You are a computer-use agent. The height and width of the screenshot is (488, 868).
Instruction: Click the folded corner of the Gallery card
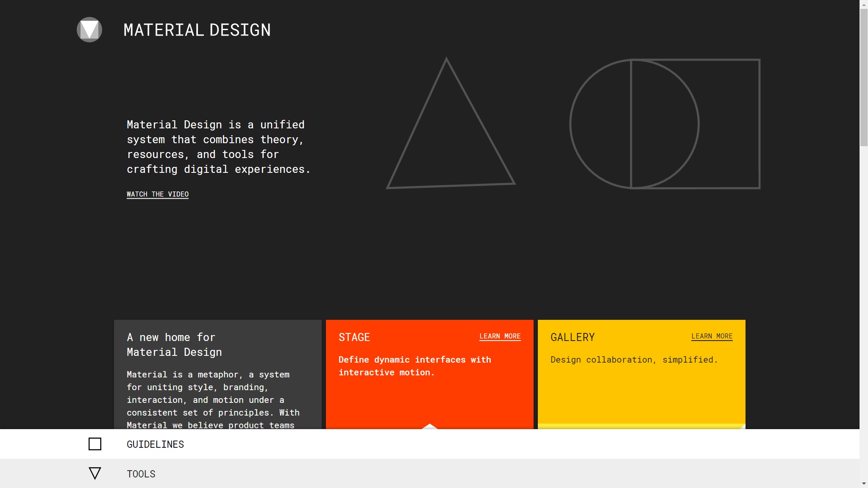point(742,427)
